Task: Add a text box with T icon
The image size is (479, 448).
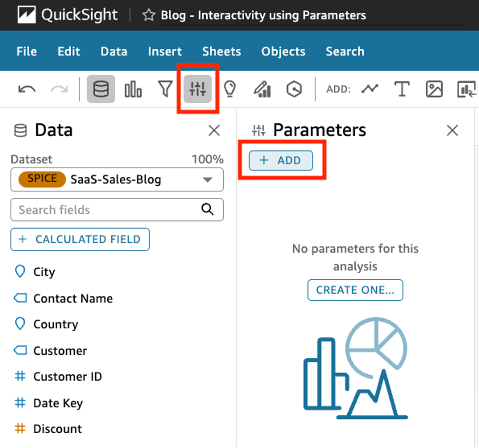Action: (402, 89)
